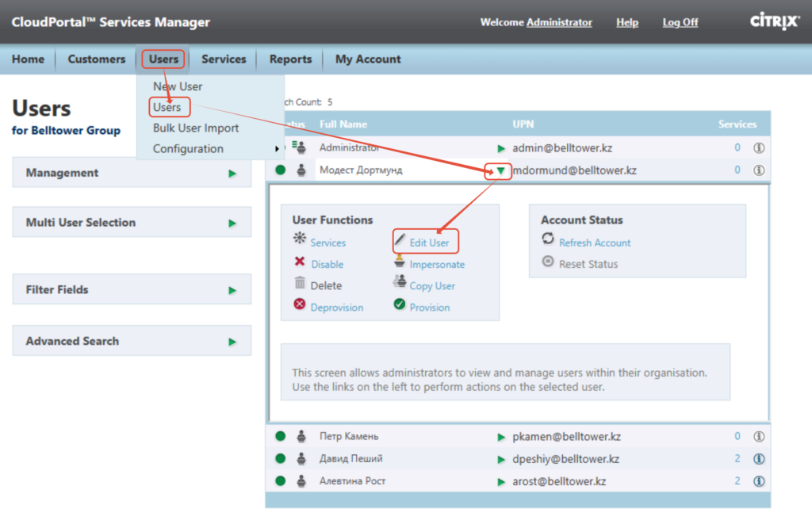Expand the Алевтина Рост row arrow

pos(501,482)
